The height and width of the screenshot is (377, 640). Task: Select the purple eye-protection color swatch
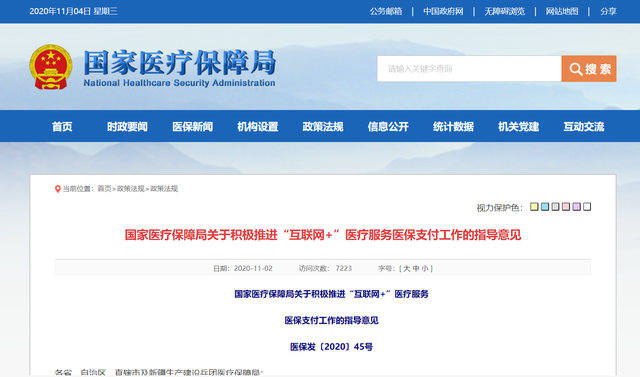click(576, 207)
